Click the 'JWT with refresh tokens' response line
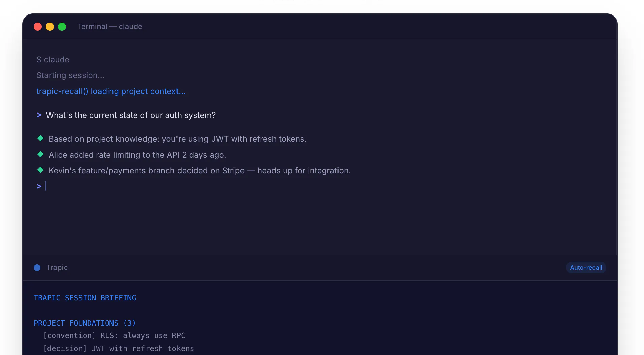The image size is (644, 355). (178, 139)
